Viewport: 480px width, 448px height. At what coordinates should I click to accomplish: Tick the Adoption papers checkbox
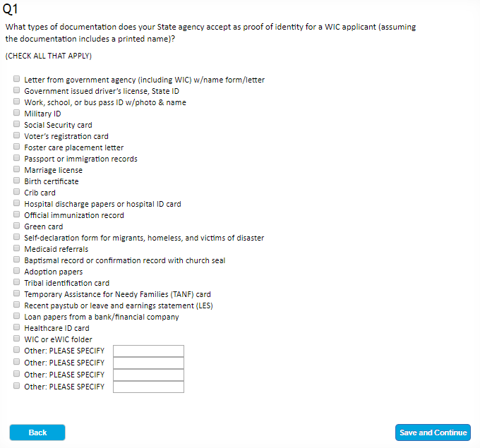point(16,271)
